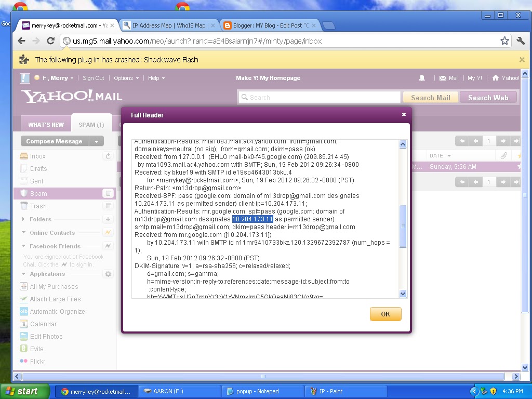This screenshot has height=399, width=532.
Task: Click the Compose Message button
Action: pyautogui.click(x=55, y=141)
